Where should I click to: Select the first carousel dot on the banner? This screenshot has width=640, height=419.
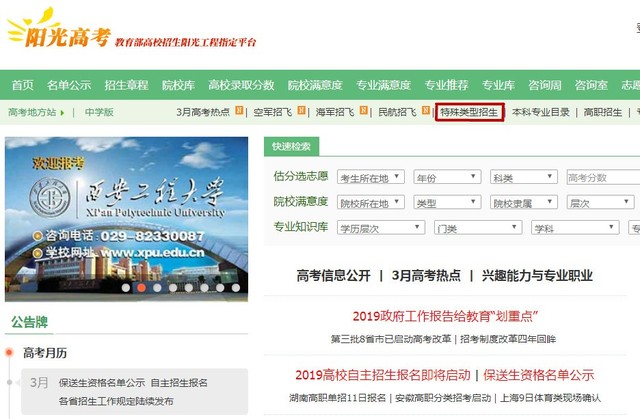click(126, 288)
